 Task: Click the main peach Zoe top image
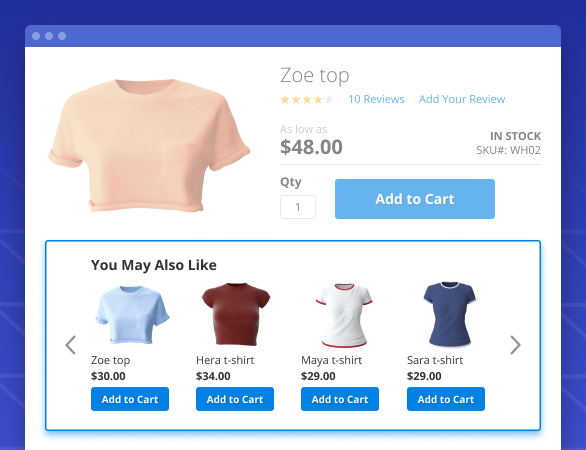(149, 145)
